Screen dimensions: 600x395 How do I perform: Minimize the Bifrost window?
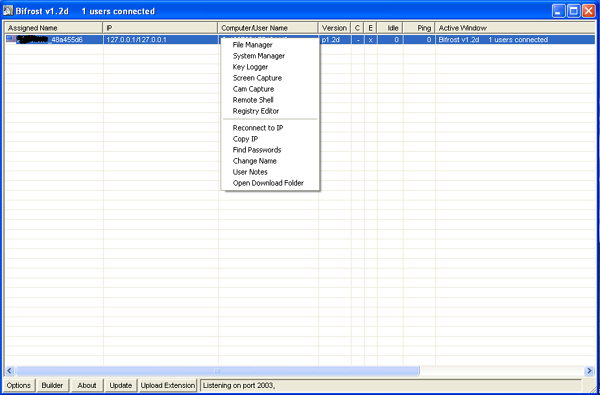click(x=559, y=11)
